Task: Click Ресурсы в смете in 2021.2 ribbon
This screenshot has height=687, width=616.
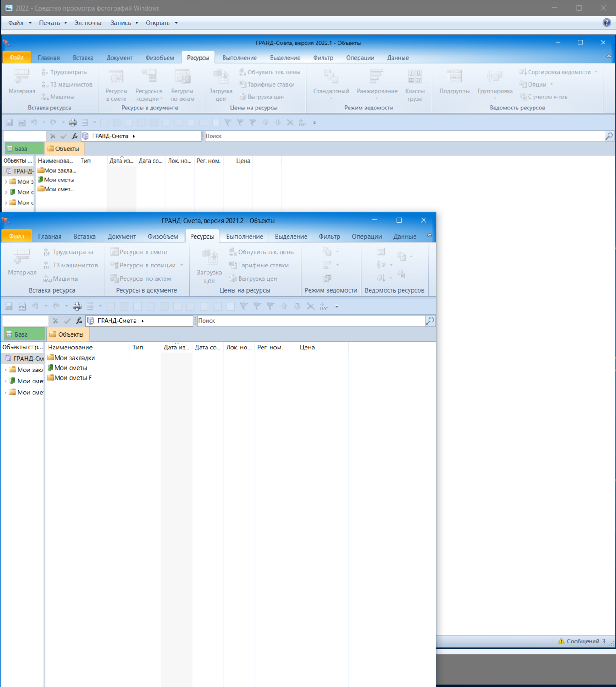Action: point(139,252)
